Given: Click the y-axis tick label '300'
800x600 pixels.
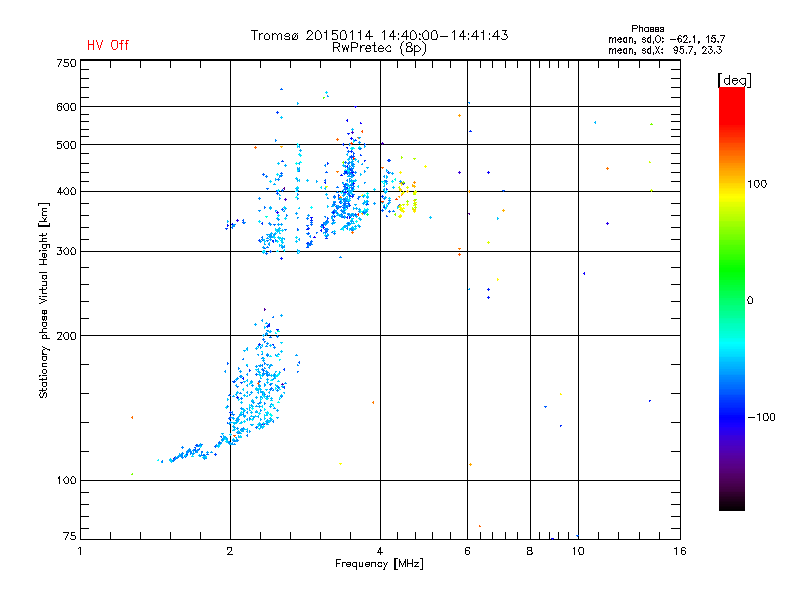Looking at the screenshot, I should (x=66, y=252).
